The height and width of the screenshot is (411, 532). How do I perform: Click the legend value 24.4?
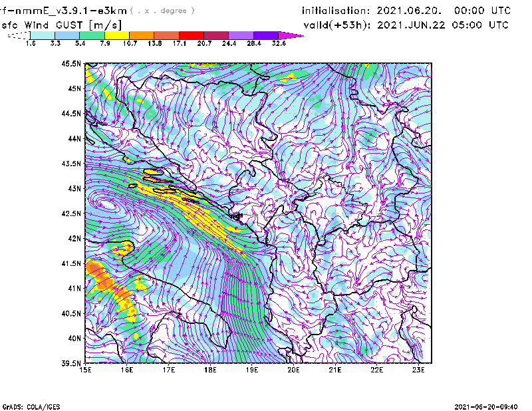coord(229,43)
